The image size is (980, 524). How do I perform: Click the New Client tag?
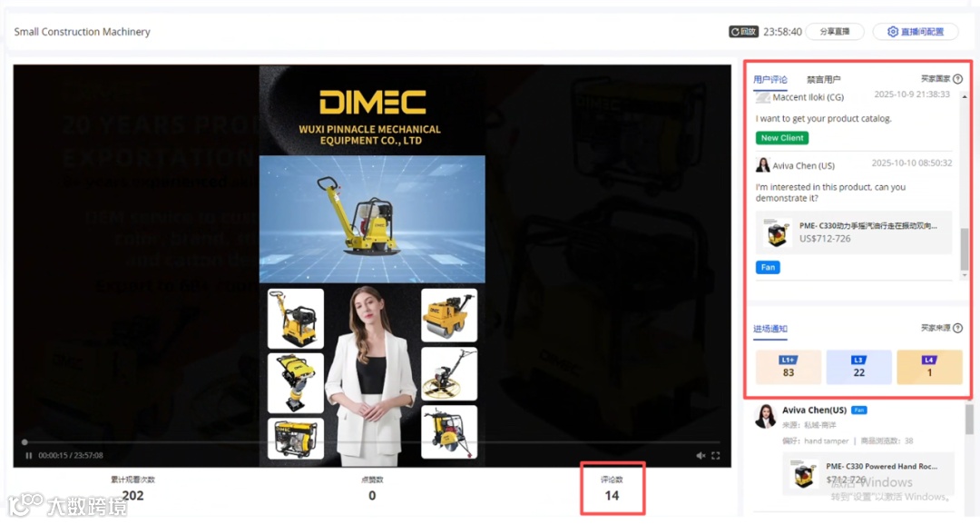point(782,137)
